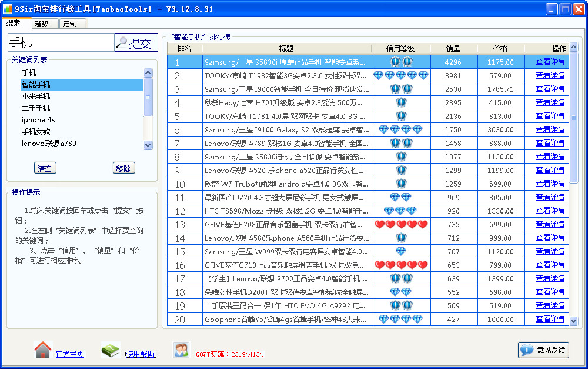
Task: Open the 意见反馈 feedback button
Action: pyautogui.click(x=543, y=350)
